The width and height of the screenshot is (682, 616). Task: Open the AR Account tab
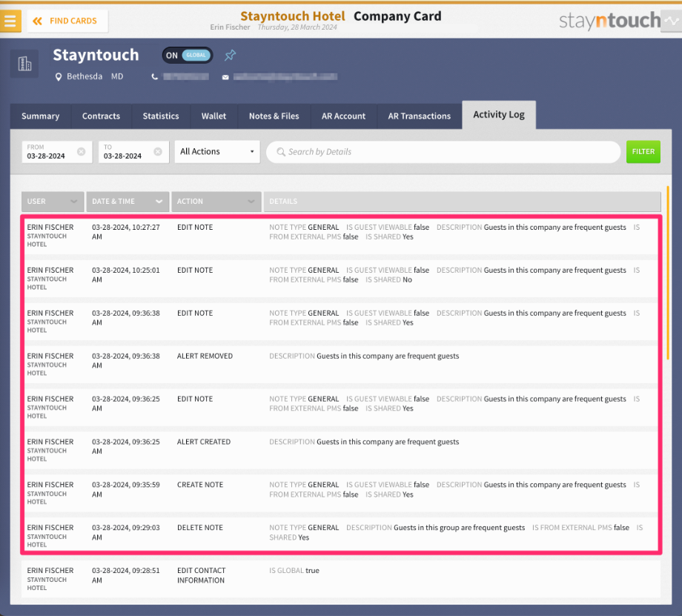[344, 116]
